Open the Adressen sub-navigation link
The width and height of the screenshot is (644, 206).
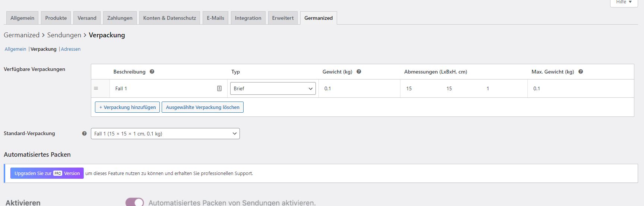(x=71, y=49)
